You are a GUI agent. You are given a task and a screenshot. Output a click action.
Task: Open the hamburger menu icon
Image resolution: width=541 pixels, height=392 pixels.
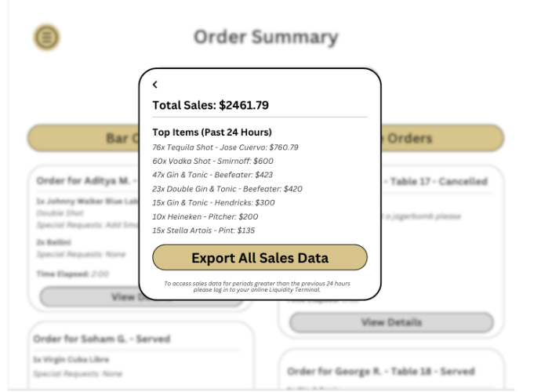click(47, 37)
